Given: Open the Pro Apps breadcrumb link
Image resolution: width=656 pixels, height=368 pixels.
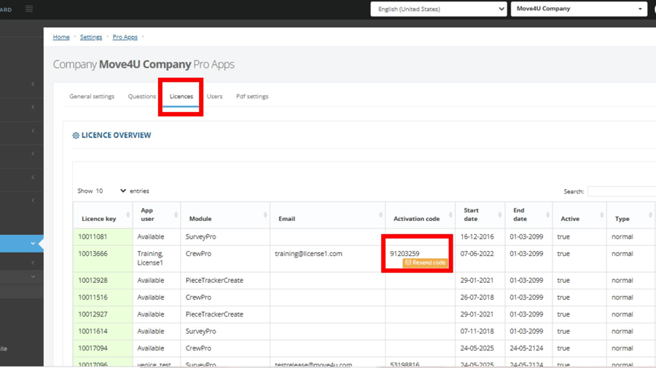Looking at the screenshot, I should pyautogui.click(x=125, y=37).
